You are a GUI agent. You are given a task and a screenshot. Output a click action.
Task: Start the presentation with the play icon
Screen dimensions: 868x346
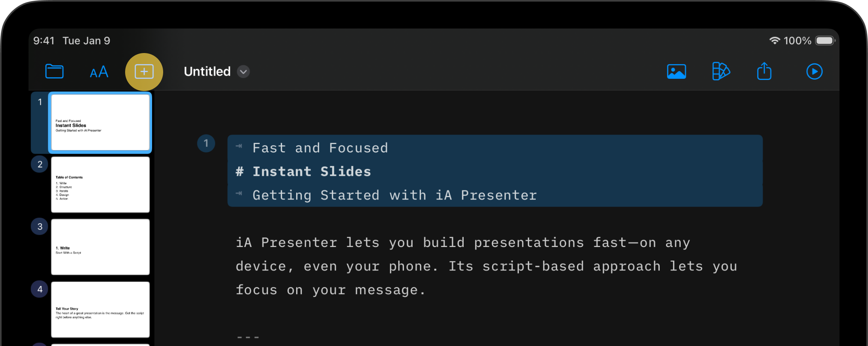point(815,72)
